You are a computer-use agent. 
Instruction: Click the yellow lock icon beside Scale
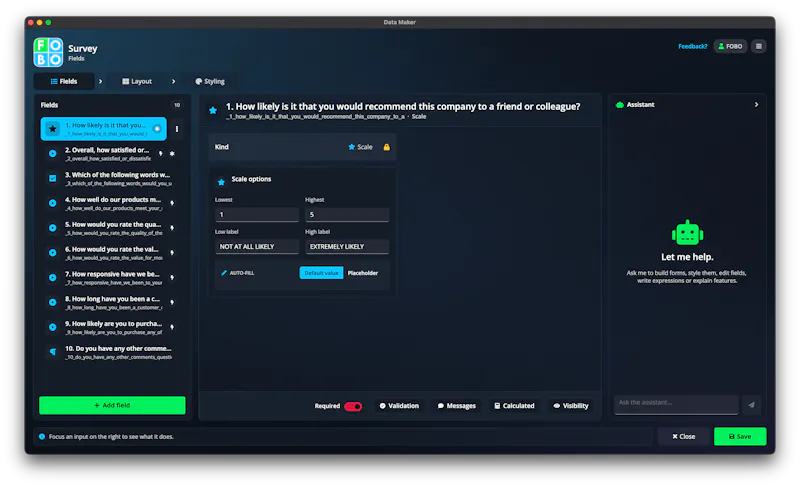[387, 147]
